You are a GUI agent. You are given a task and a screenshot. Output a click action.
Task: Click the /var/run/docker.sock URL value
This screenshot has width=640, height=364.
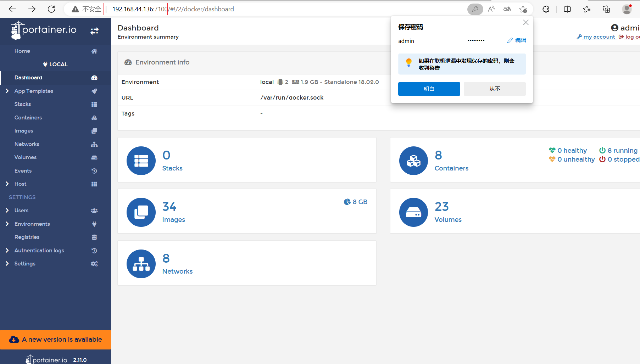point(292,98)
